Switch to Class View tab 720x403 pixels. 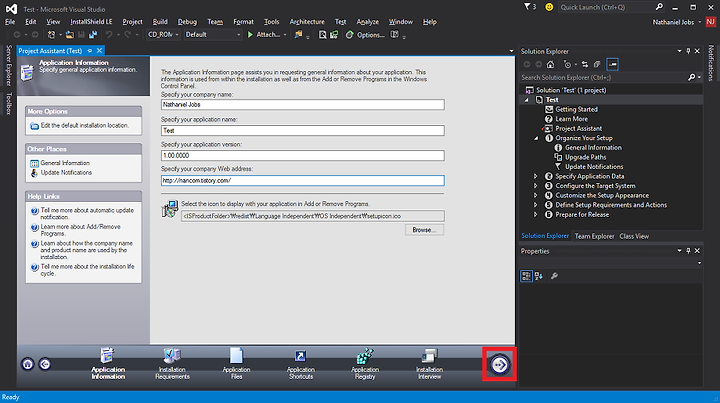tap(634, 236)
